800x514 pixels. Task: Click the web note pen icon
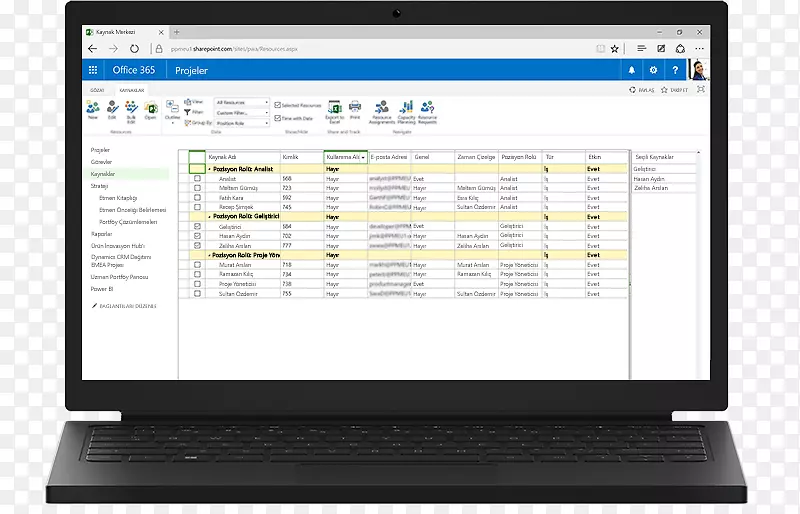click(x=661, y=48)
